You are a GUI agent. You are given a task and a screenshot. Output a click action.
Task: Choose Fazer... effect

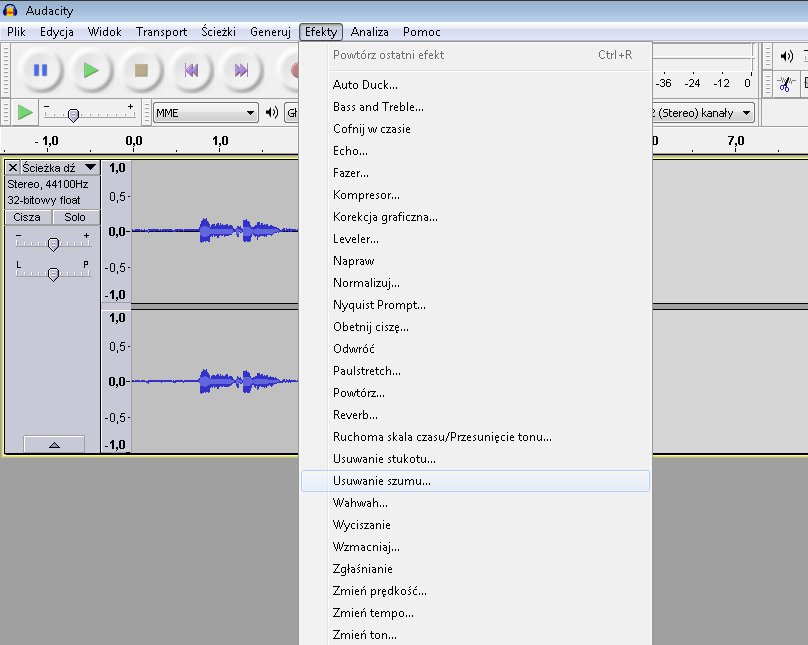point(475,173)
